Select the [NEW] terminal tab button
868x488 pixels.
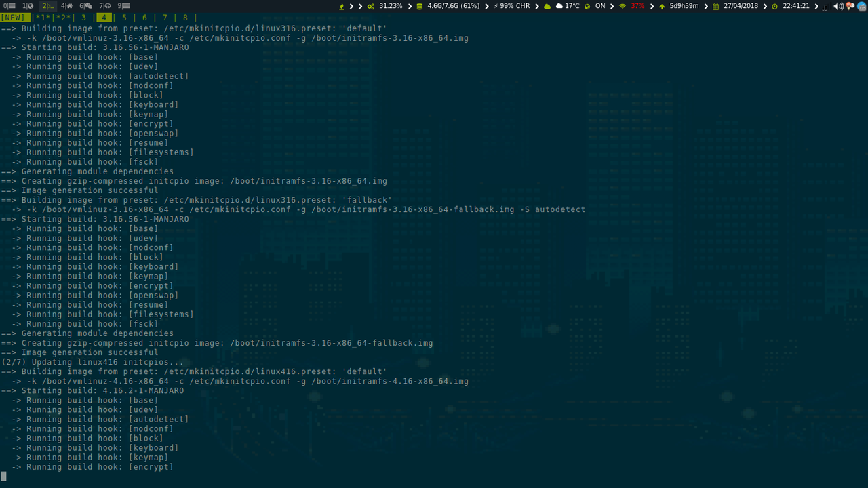[14, 18]
